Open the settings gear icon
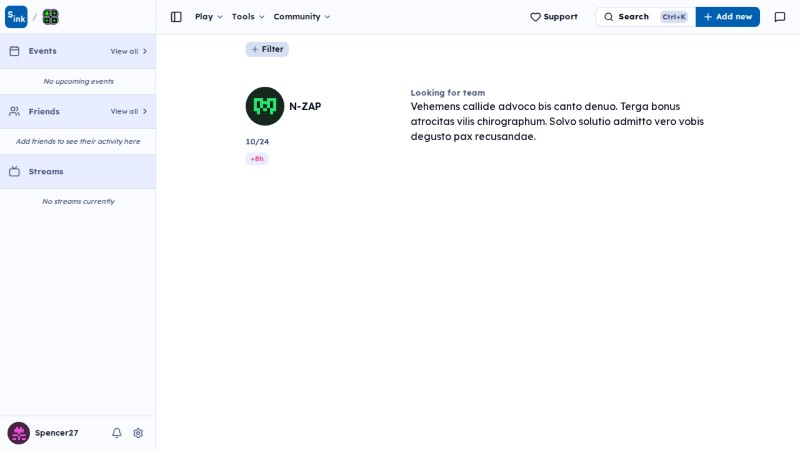The height and width of the screenshot is (450, 800). coord(138,433)
